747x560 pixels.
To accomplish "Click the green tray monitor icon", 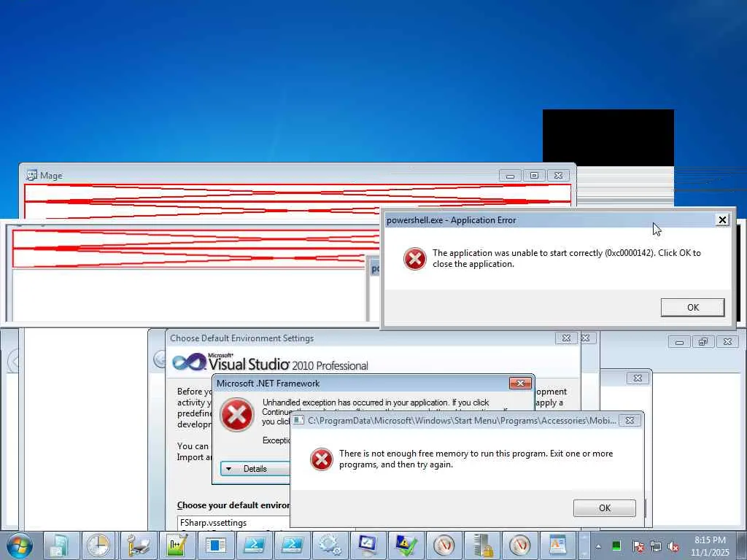I will (616, 546).
